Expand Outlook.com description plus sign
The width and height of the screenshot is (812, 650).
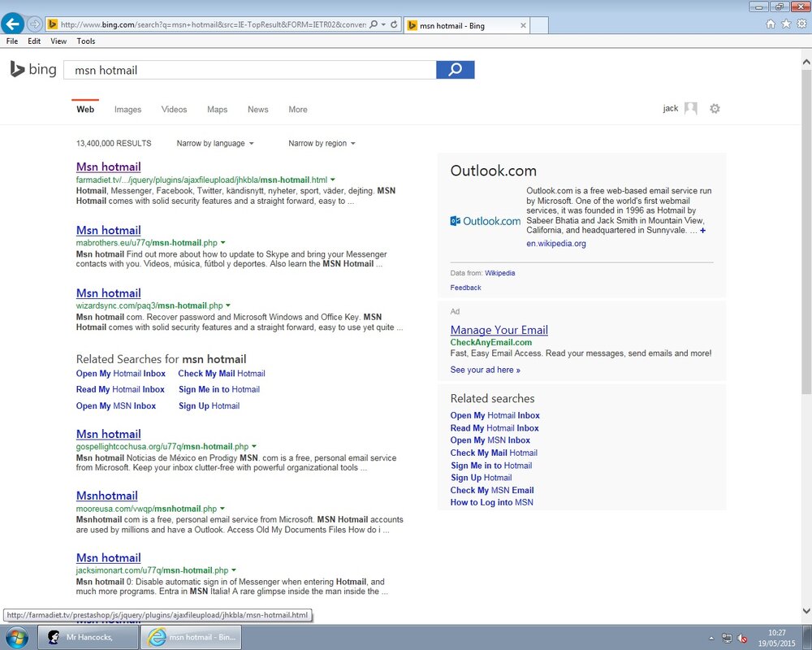(702, 230)
